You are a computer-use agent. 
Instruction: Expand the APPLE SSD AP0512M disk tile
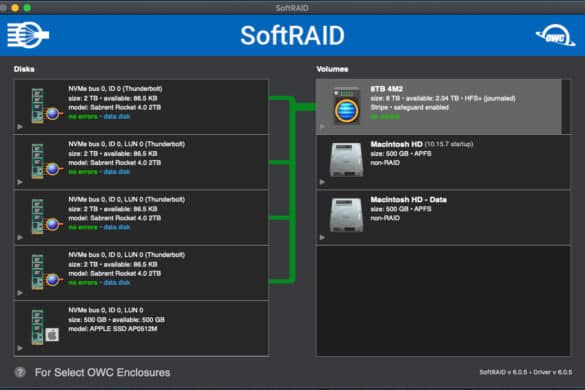point(20,348)
